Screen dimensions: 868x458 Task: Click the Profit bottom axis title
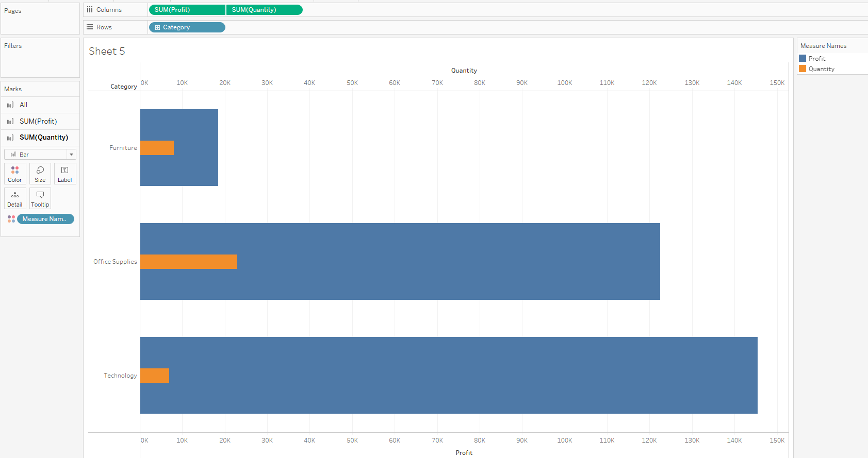click(464, 453)
